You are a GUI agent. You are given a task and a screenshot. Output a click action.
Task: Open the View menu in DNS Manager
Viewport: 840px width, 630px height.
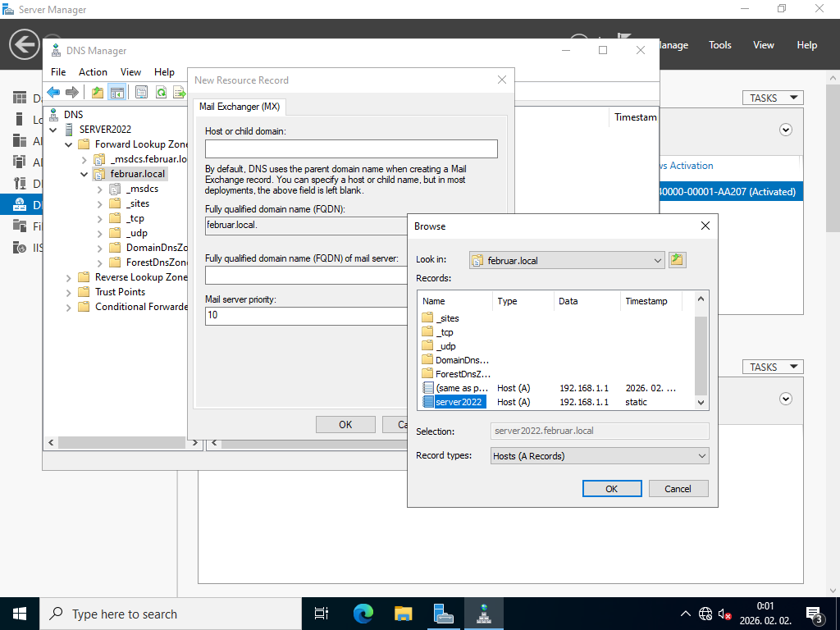click(130, 72)
